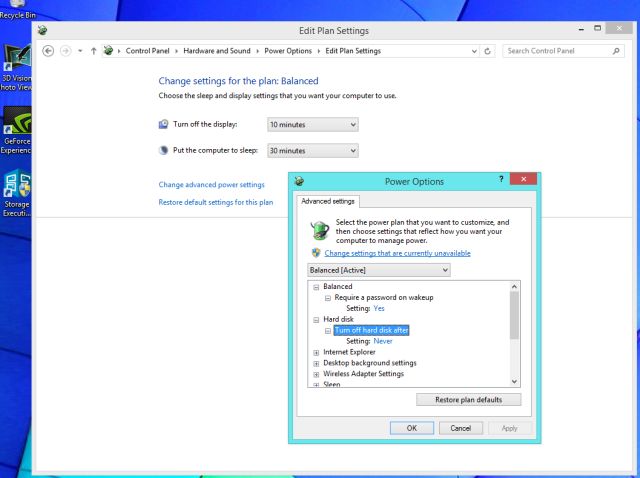Screen dimensions: 640x478
Task: Refresh the Control Panel address bar
Action: tap(489, 51)
